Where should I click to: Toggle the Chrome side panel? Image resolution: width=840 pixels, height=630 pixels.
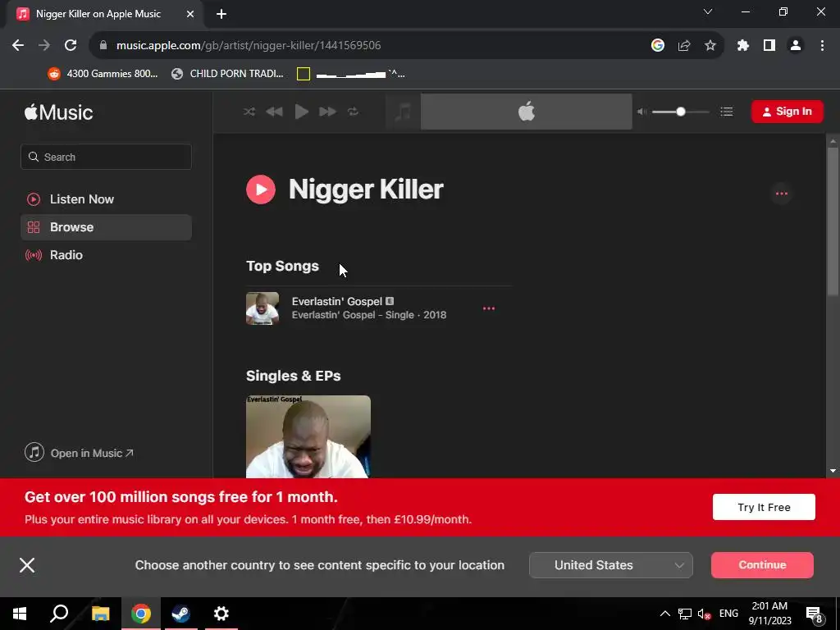tap(769, 46)
